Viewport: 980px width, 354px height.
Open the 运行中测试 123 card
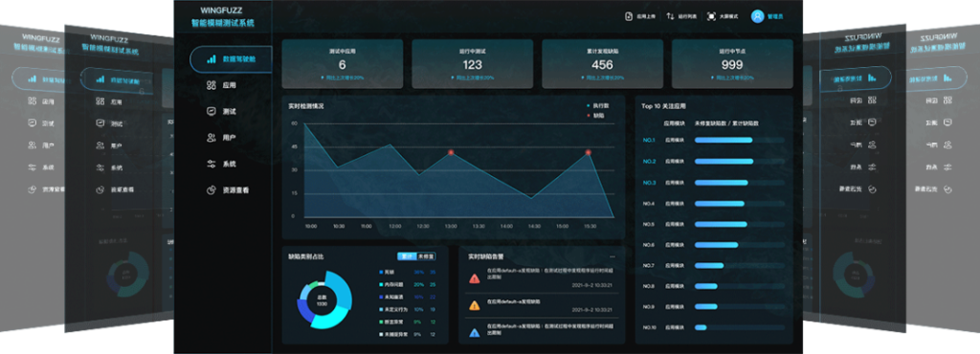(x=473, y=64)
